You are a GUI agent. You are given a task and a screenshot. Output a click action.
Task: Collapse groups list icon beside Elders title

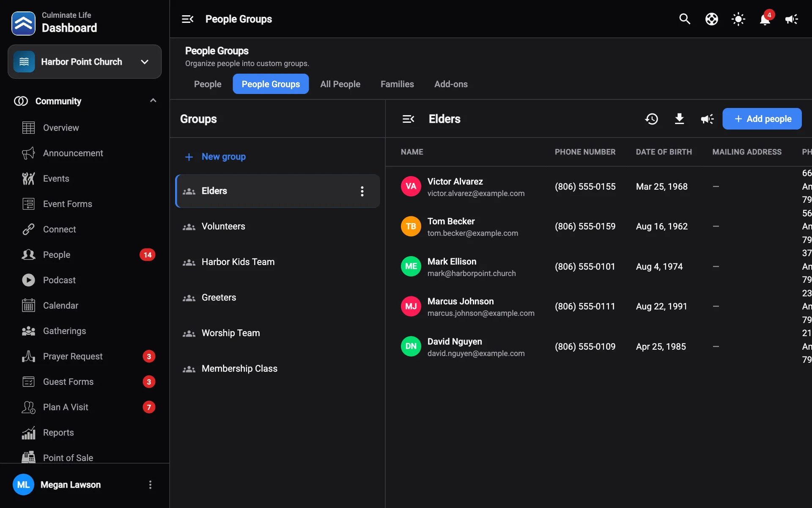408,119
